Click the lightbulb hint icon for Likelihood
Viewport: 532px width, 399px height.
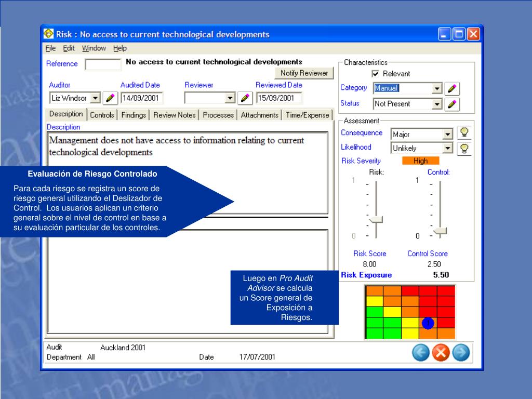[464, 149]
